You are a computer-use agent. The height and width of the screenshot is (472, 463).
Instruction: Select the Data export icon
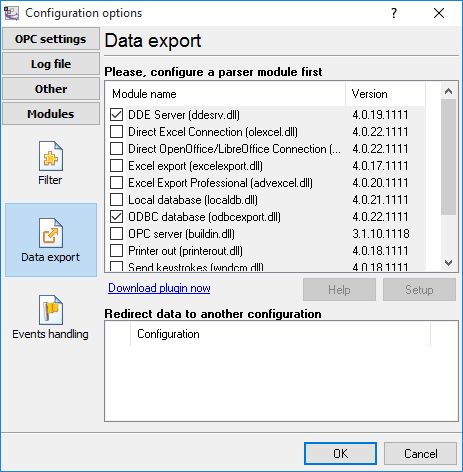click(51, 240)
